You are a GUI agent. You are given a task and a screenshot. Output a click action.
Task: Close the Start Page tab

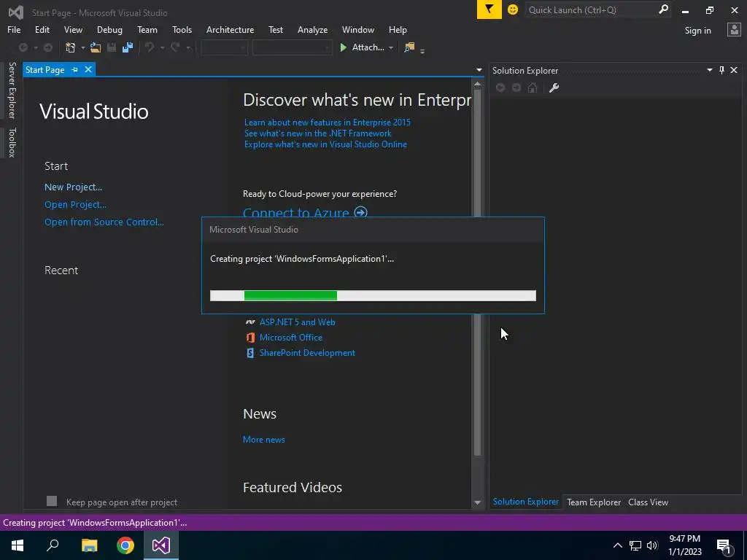pyautogui.click(x=88, y=69)
